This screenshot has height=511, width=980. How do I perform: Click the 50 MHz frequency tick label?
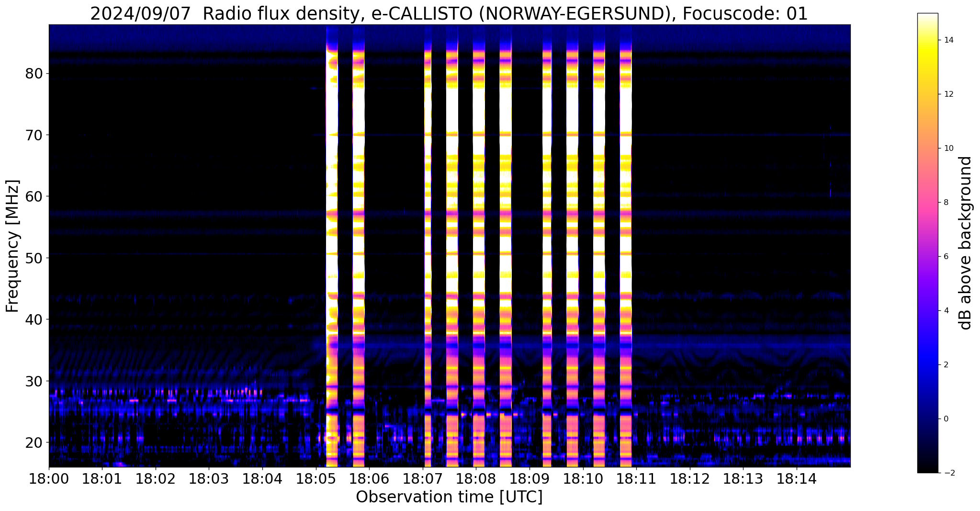point(34,258)
